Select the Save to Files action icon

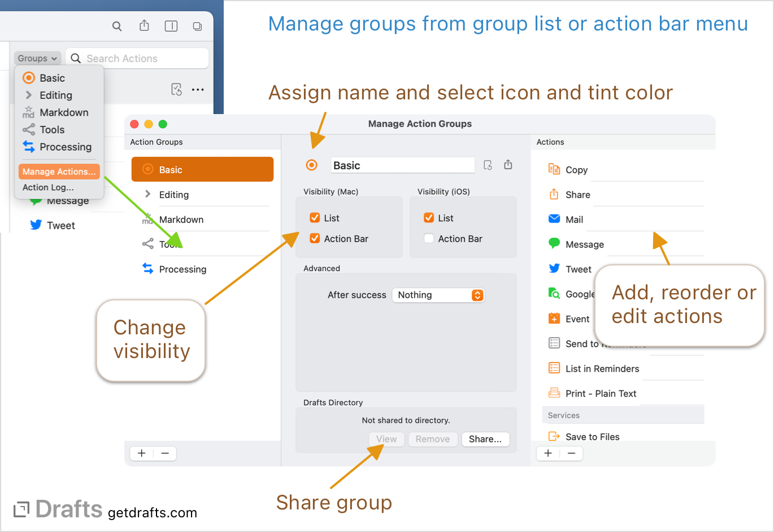[x=554, y=437]
